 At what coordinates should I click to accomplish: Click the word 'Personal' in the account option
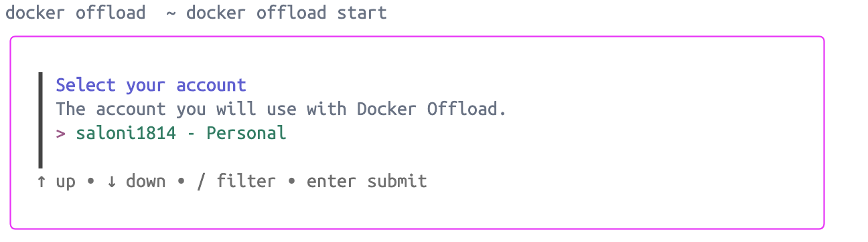246,133
